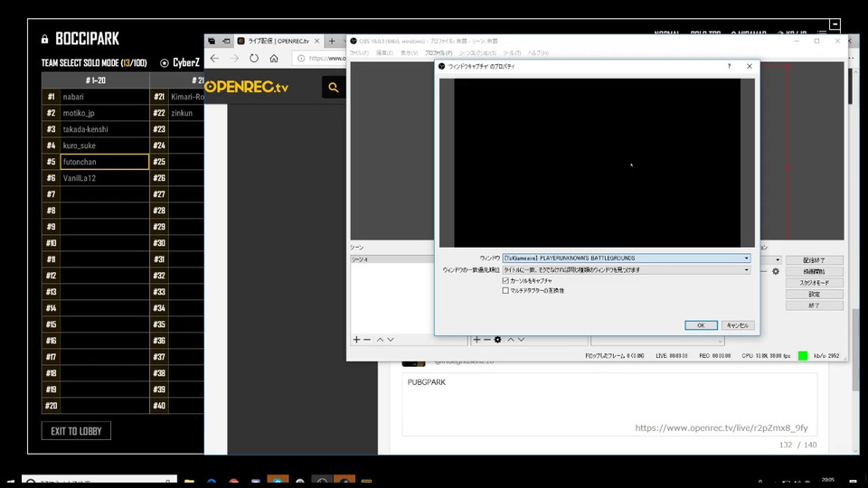Viewport: 868px width, 488px height.
Task: Click the browser back arrow
Action: (x=215, y=58)
